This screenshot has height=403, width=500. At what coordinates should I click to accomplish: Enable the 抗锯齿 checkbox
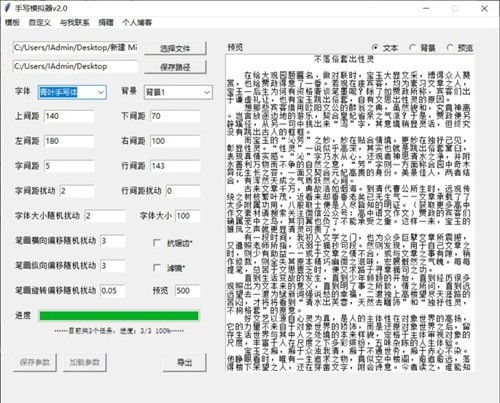(157, 243)
